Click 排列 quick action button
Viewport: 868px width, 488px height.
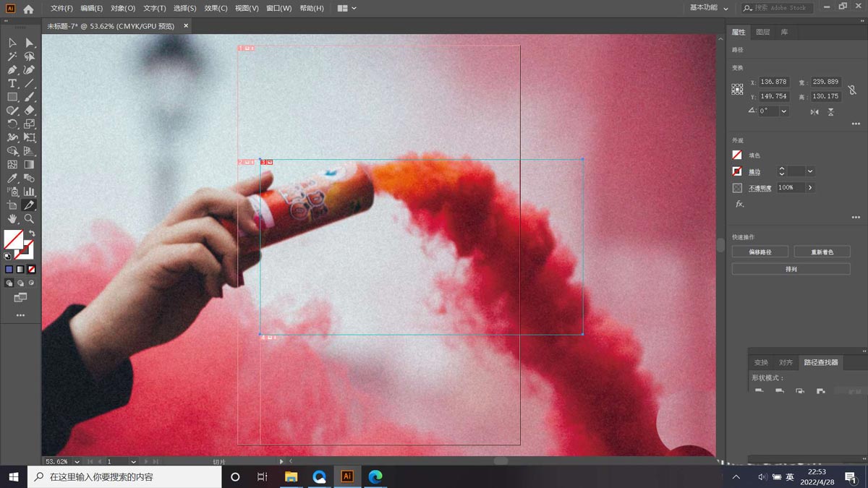(791, 269)
